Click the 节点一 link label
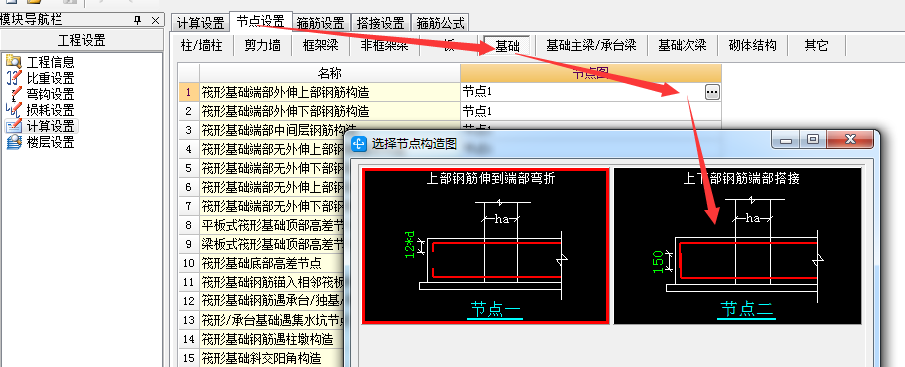Image resolution: width=905 pixels, height=367 pixels. pos(496,309)
